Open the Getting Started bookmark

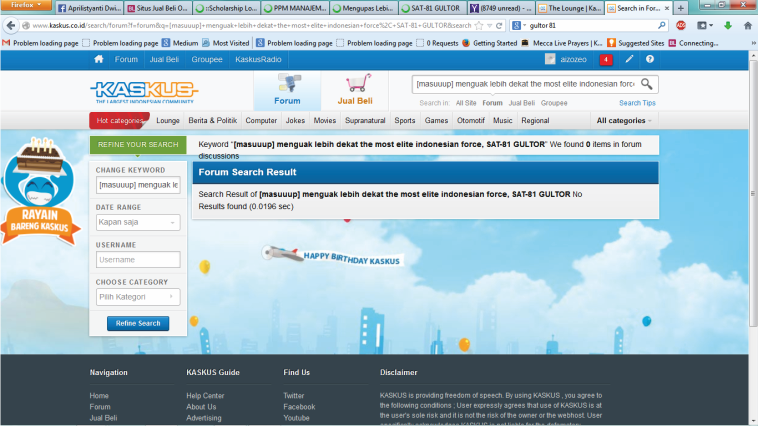click(490, 43)
